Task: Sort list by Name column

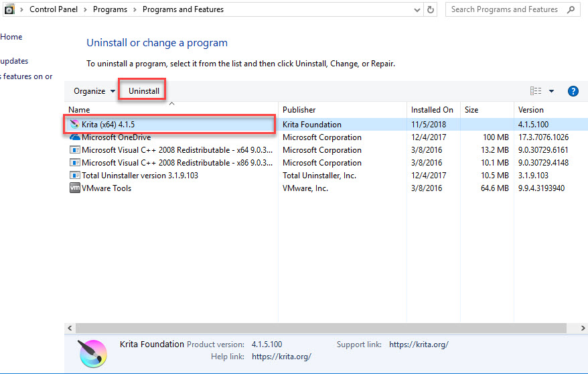Action: click(79, 110)
